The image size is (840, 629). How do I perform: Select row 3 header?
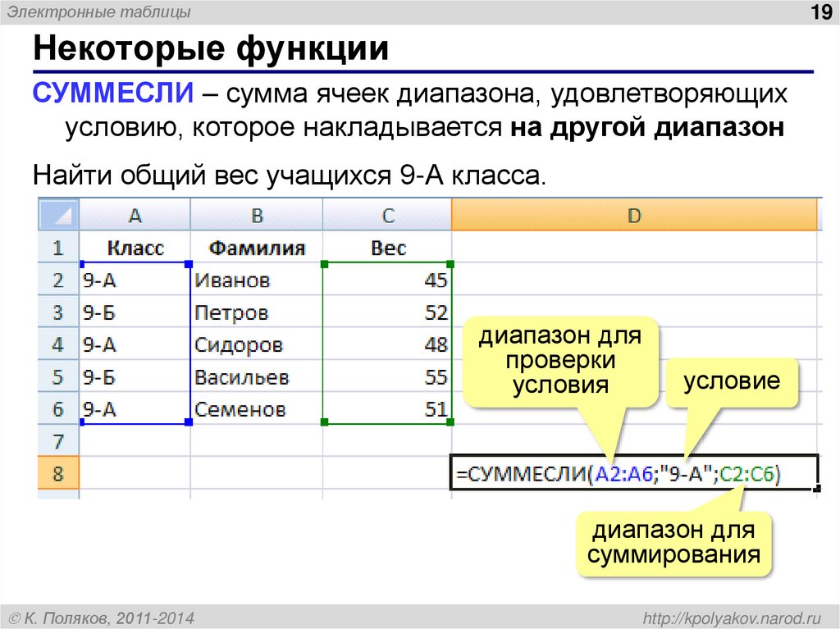[x=58, y=312]
